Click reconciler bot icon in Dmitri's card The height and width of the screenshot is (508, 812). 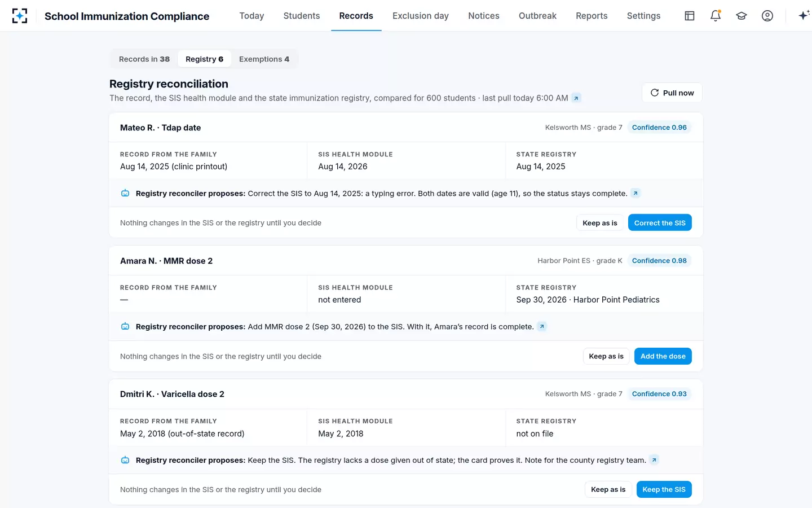[x=125, y=460]
